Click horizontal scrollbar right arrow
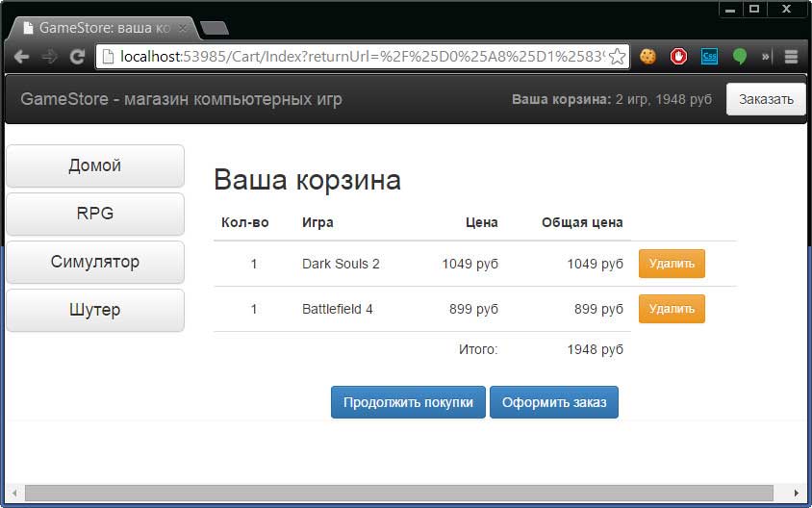Screen dimensions: 812x508 (796, 493)
